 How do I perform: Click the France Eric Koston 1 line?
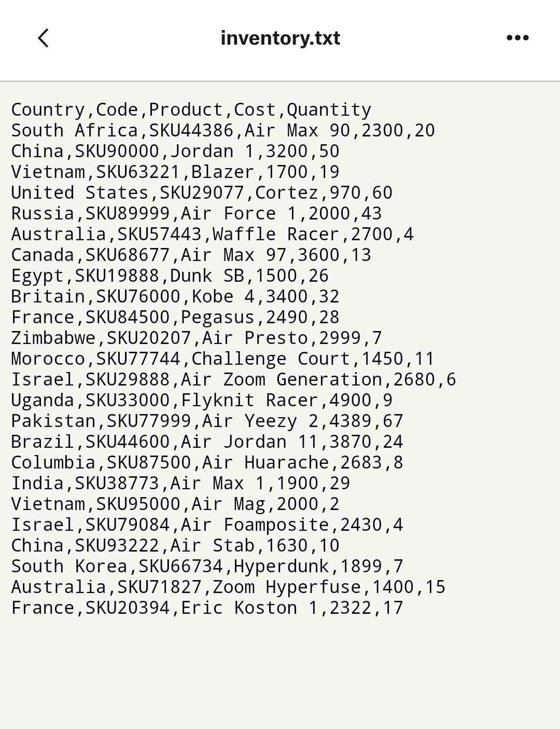pyautogui.click(x=206, y=607)
